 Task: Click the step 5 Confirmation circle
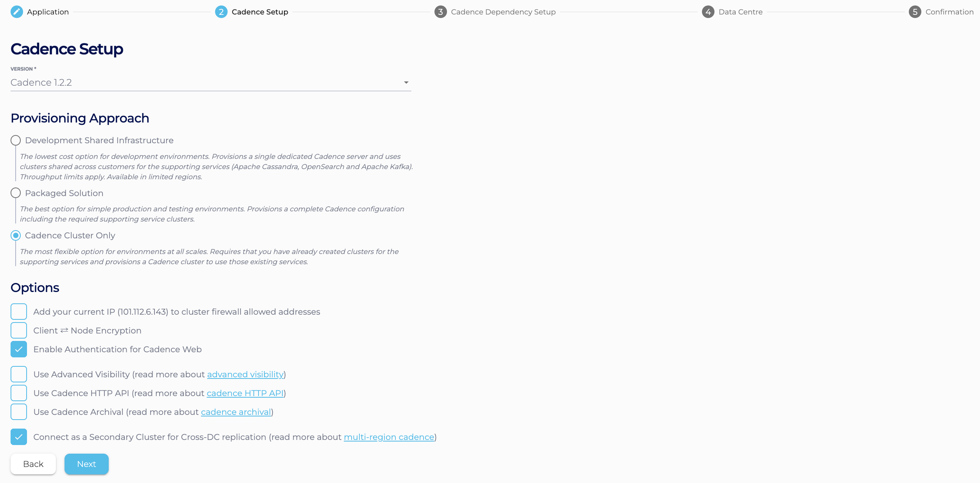tap(915, 12)
